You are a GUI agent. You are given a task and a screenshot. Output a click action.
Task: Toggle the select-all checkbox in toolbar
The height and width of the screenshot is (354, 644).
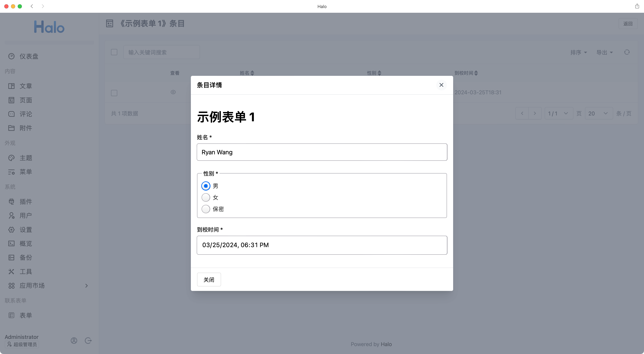pyautogui.click(x=114, y=52)
